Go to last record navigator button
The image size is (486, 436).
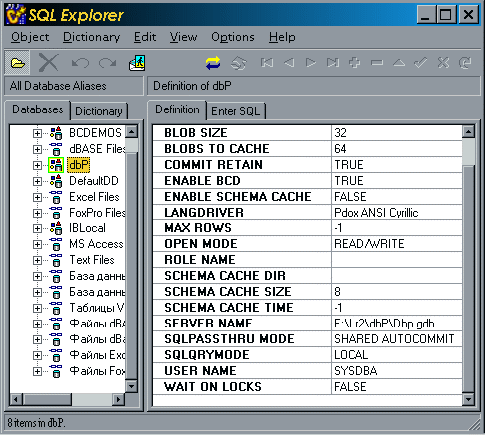(333, 63)
